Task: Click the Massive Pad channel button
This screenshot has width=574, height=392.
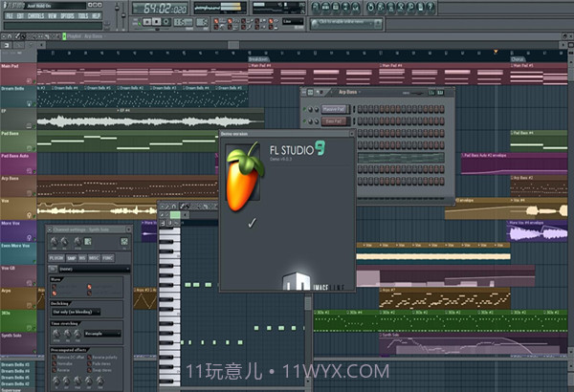Action: [x=334, y=109]
